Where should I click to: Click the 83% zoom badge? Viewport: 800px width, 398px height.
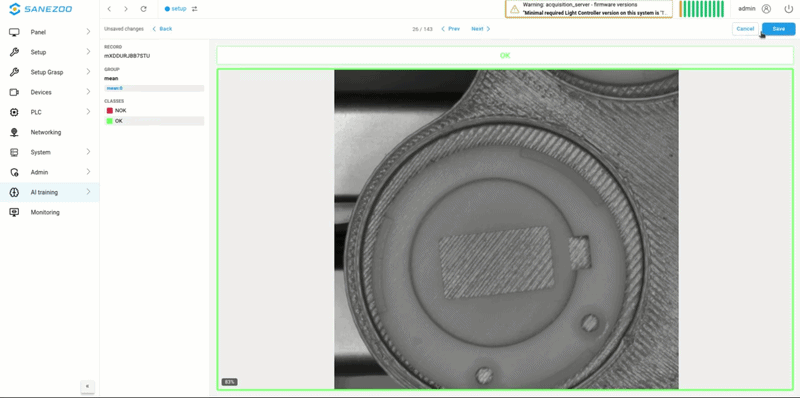(x=230, y=382)
